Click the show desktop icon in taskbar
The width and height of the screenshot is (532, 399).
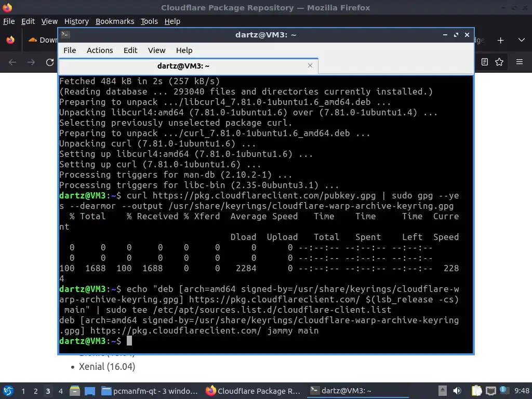point(89,391)
